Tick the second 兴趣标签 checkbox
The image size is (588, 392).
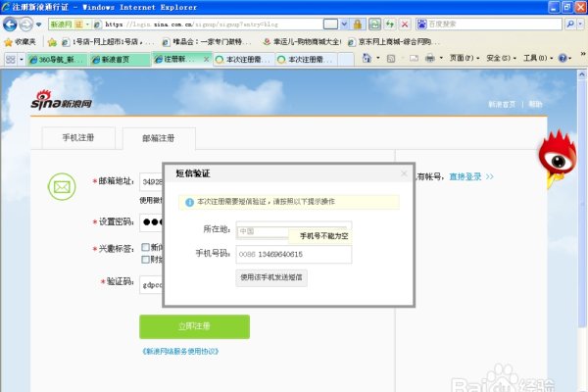tap(145, 260)
